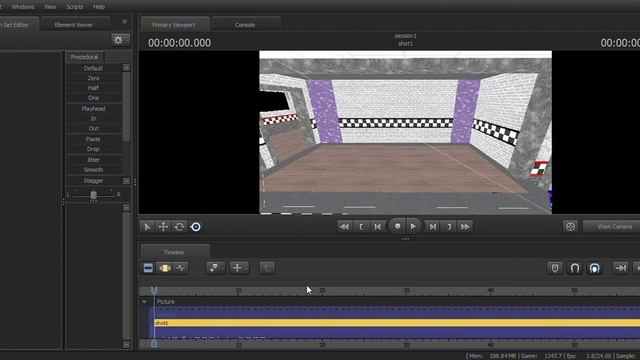Open the timeline tool dropdown with arrow
Viewport: 640px width, 360px height.
(215, 268)
